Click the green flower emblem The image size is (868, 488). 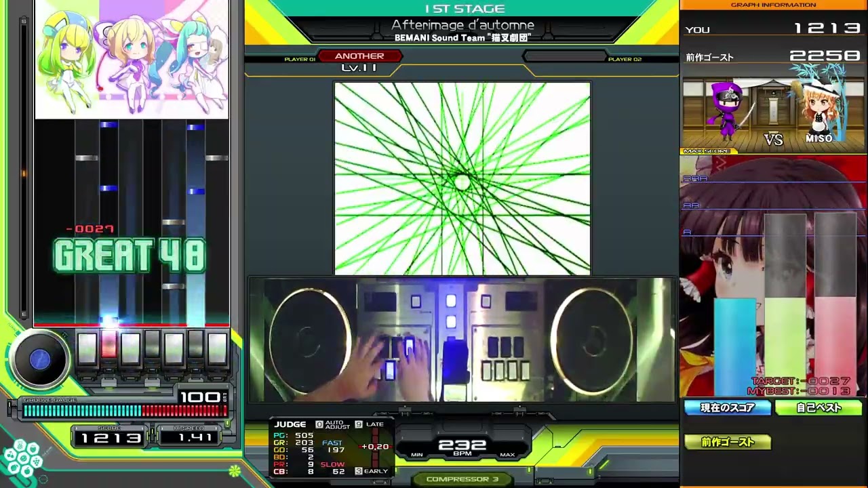click(x=234, y=470)
